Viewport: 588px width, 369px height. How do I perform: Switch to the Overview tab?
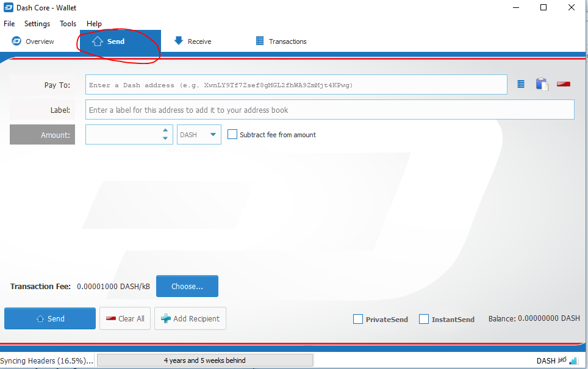pos(32,41)
